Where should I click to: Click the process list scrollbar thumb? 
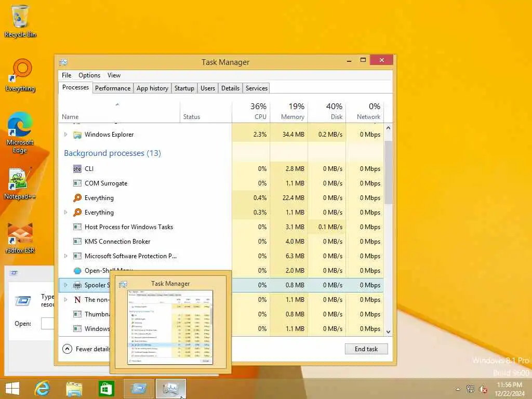click(388, 172)
